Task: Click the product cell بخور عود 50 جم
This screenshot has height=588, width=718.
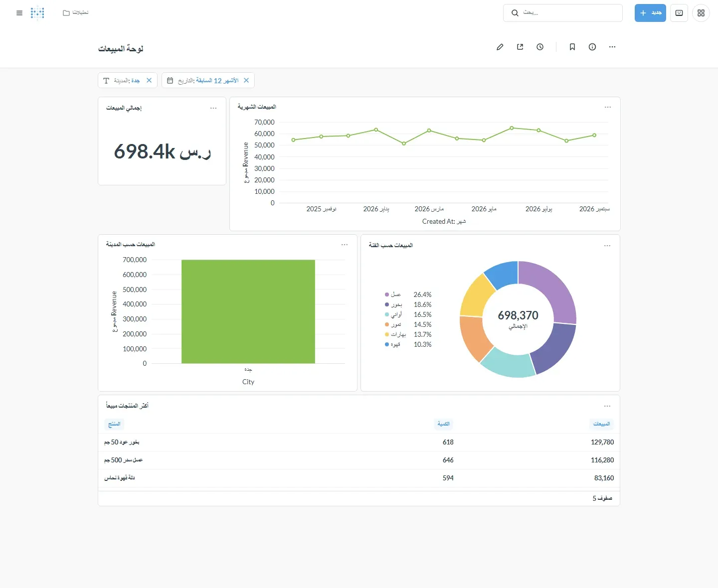Action: coord(122,442)
